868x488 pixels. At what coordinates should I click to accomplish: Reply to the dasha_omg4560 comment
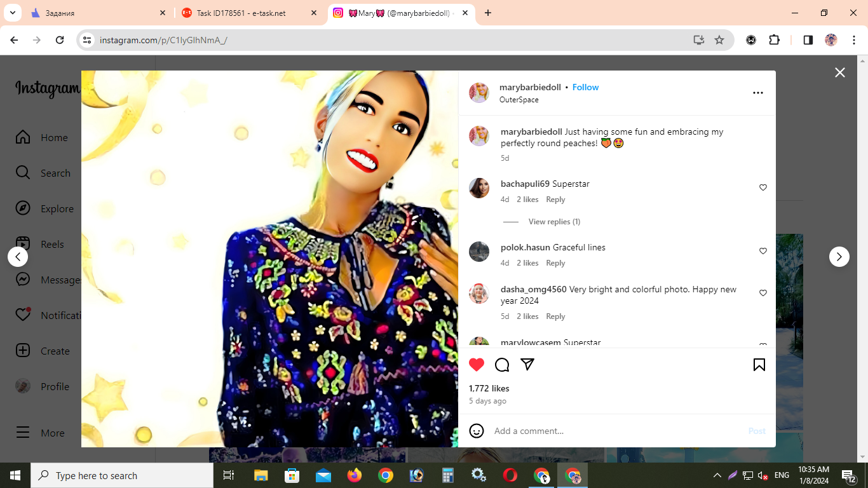(x=555, y=316)
